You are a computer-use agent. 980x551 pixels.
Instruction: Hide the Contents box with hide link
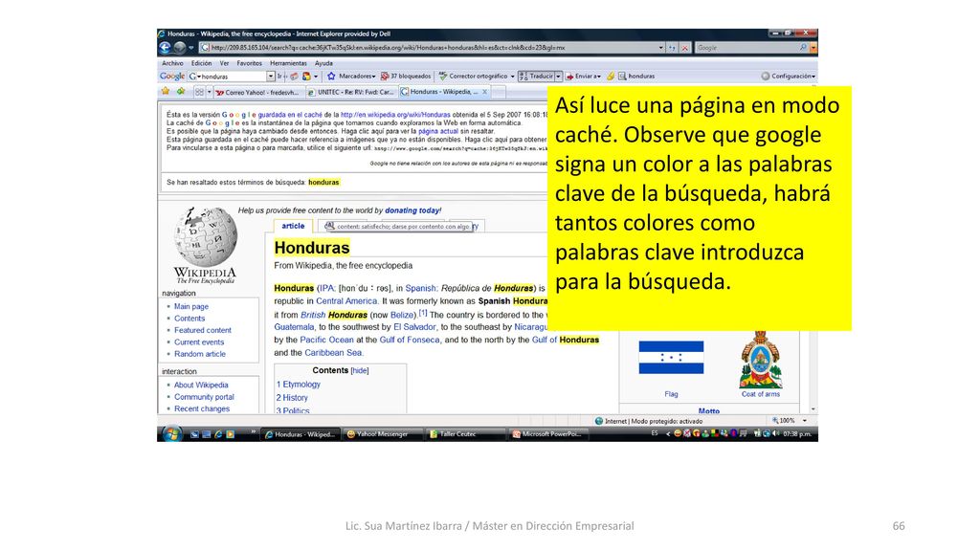(x=360, y=371)
